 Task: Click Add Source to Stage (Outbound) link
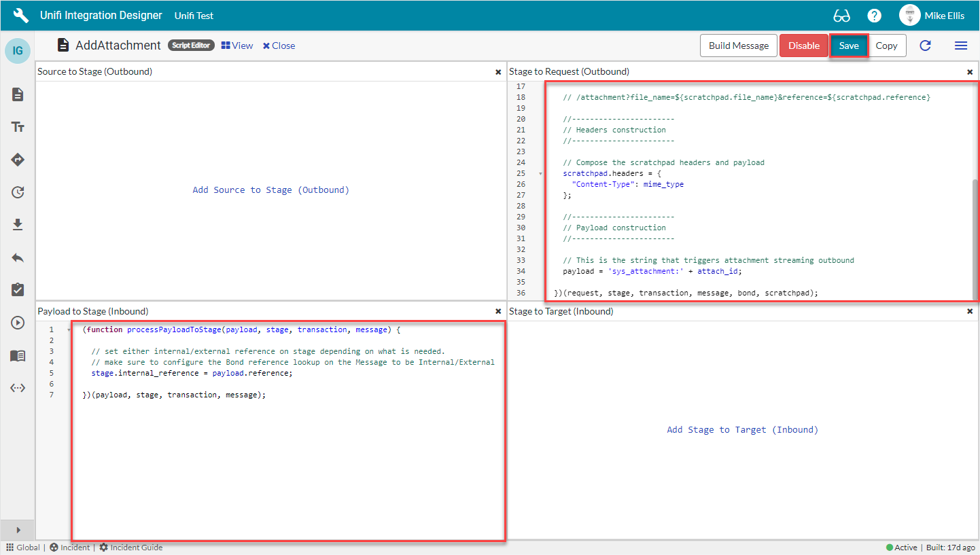pos(270,190)
